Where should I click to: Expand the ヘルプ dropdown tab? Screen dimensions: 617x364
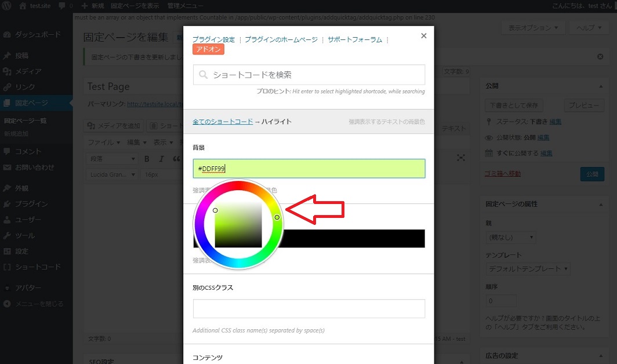click(589, 27)
